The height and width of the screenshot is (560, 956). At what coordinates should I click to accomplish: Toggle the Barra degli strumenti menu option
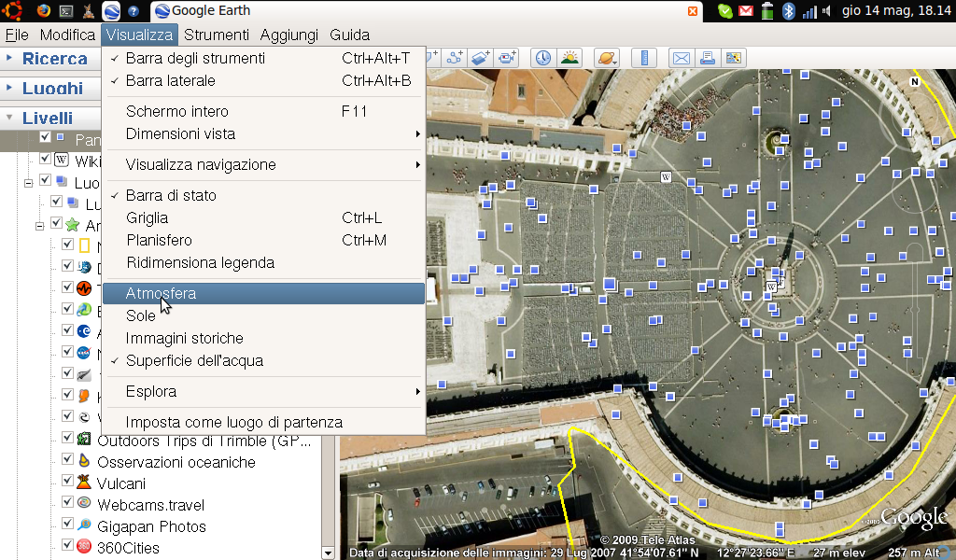(x=263, y=58)
